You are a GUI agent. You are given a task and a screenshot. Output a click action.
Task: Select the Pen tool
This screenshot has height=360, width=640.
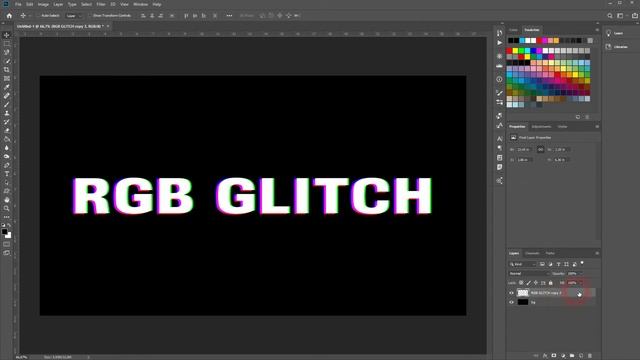point(7,165)
